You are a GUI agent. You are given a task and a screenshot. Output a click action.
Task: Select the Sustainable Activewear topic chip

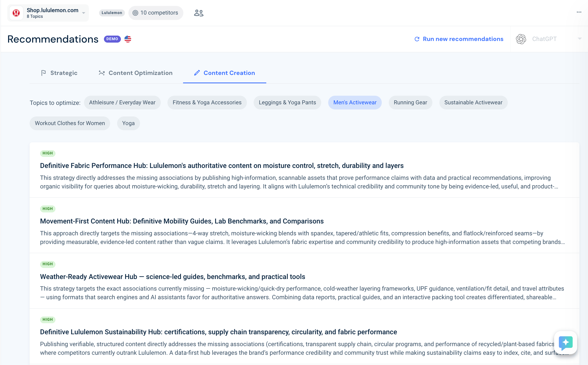(473, 103)
